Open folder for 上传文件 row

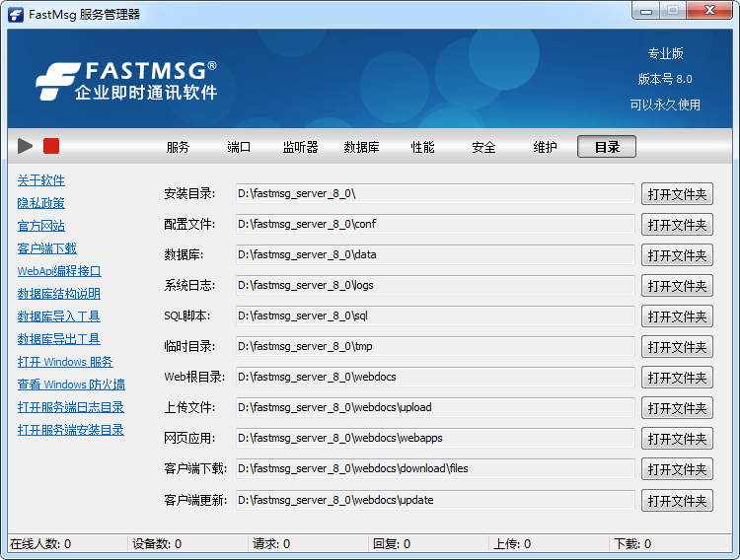click(x=677, y=408)
